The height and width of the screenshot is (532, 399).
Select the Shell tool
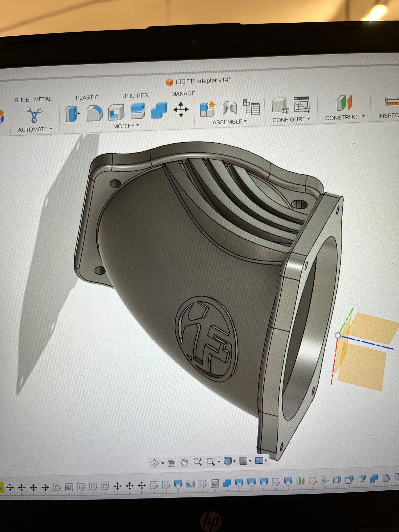click(116, 112)
